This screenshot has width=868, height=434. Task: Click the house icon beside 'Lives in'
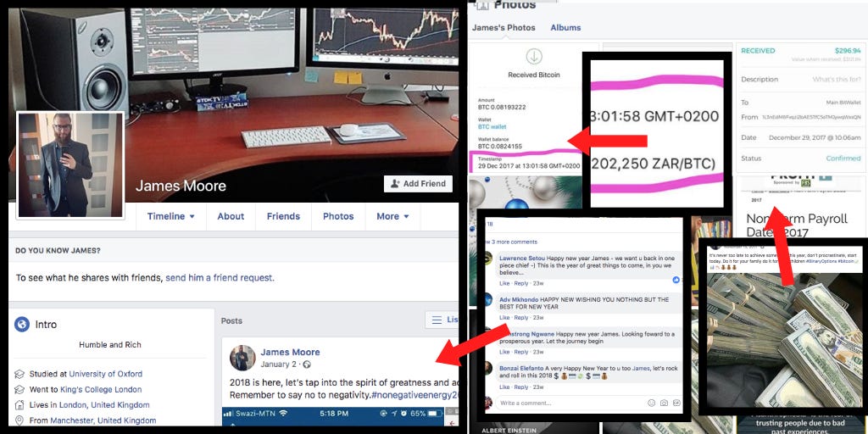[x=19, y=404]
